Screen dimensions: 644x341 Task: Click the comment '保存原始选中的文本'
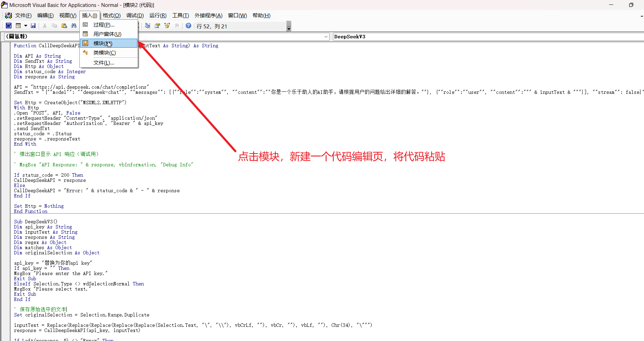point(40,310)
